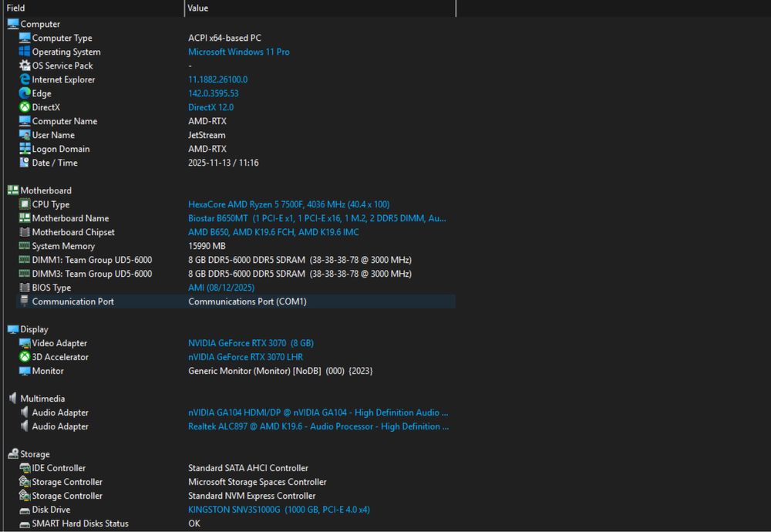Open the HexaCore AMD Ryzen 5 7500F link

click(x=288, y=204)
